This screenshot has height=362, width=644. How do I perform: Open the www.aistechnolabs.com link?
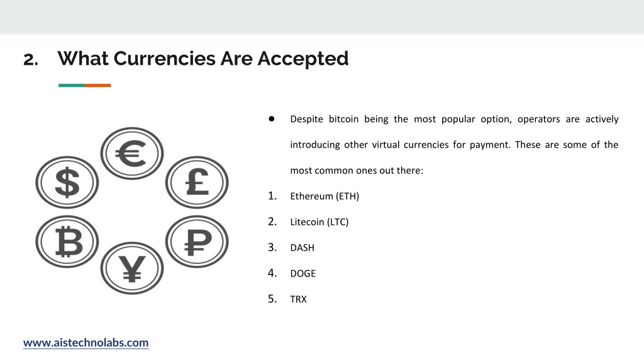pos(86,343)
